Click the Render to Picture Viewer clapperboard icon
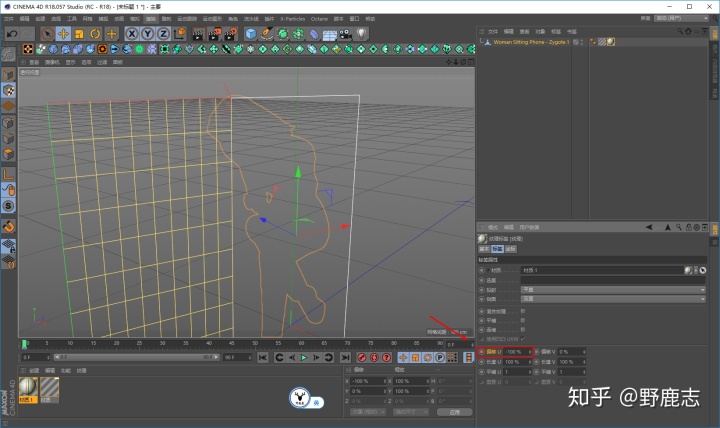This screenshot has width=720, height=428. [x=214, y=34]
